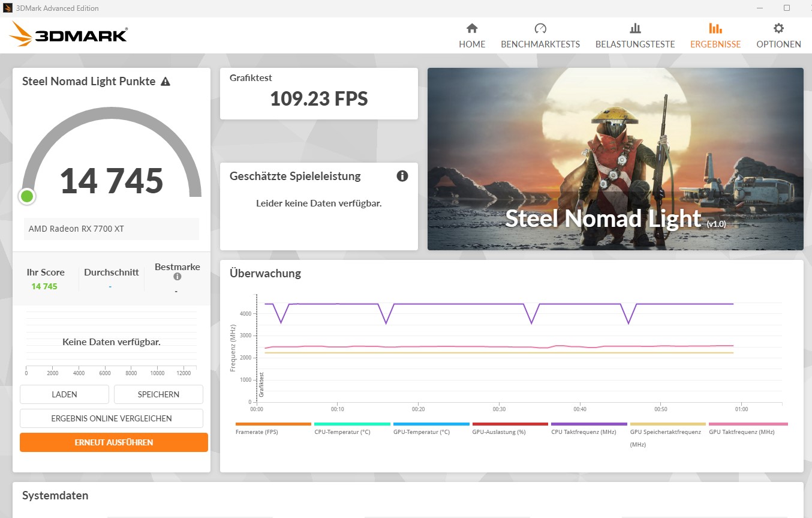This screenshot has width=812, height=518.
Task: Click the large 14 745 score
Action: 112,181
